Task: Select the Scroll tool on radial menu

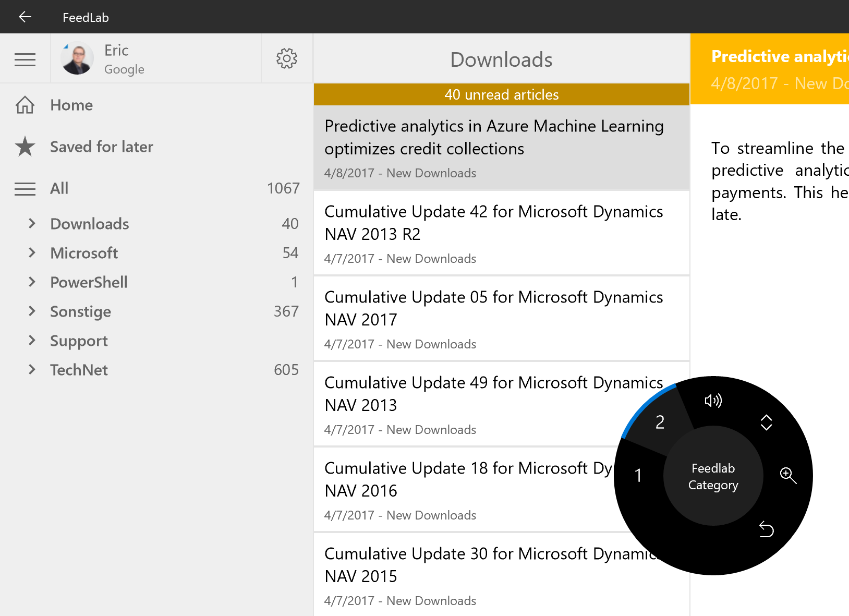Action: click(766, 422)
